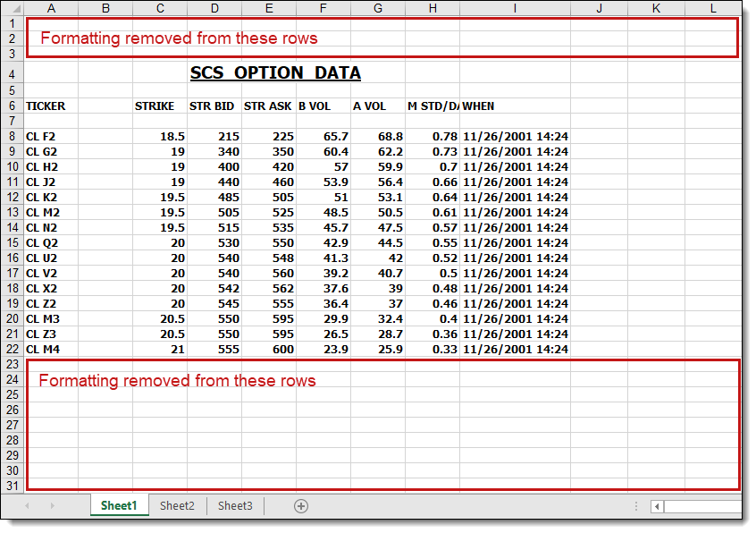Select column J header
This screenshot has height=533, width=756.
600,8
